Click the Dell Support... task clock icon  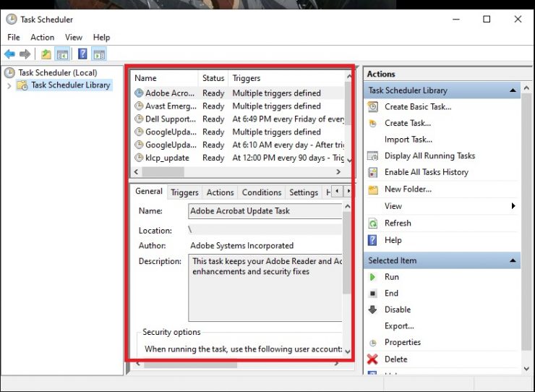point(139,119)
